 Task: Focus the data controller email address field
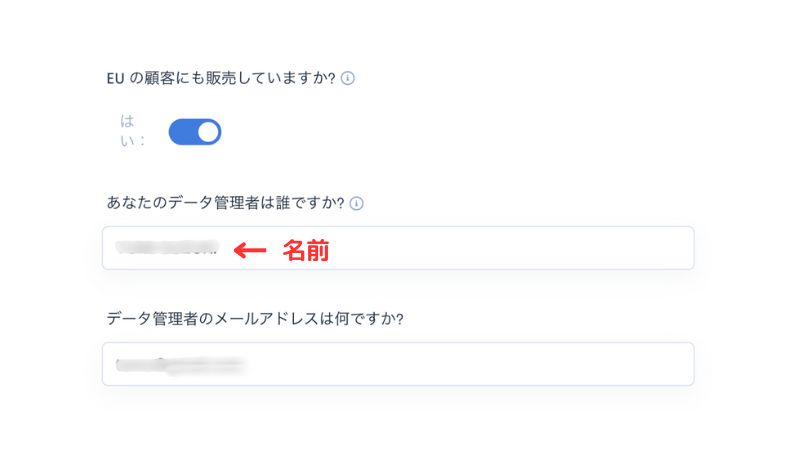pos(398,364)
